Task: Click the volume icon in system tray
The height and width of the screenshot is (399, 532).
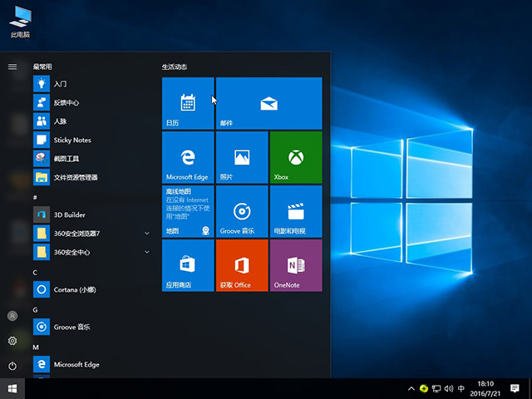Action: click(450, 388)
